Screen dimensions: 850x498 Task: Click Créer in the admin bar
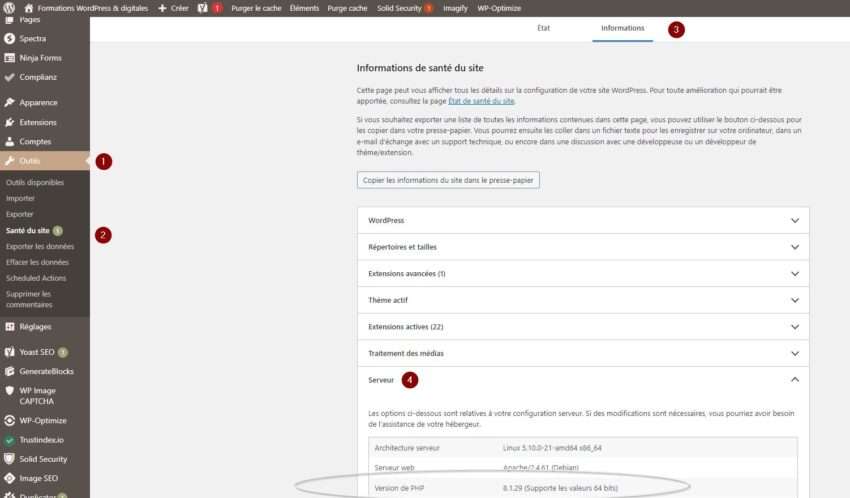coord(179,8)
